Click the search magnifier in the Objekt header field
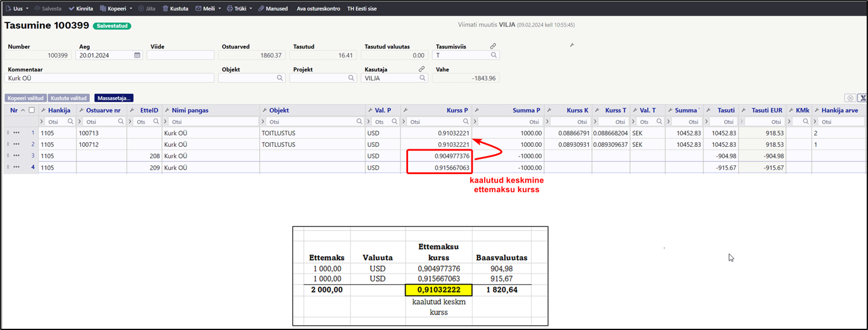This screenshot has width=868, height=330. pyautogui.click(x=280, y=78)
